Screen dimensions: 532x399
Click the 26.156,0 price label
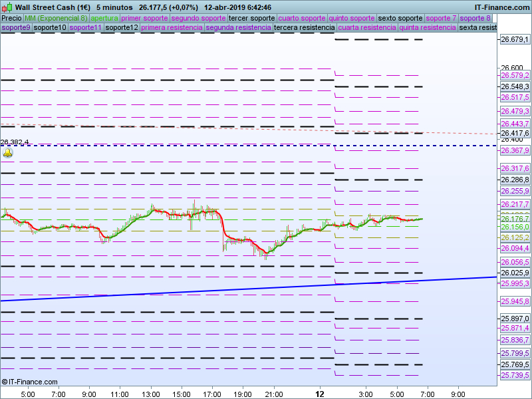coord(515,227)
